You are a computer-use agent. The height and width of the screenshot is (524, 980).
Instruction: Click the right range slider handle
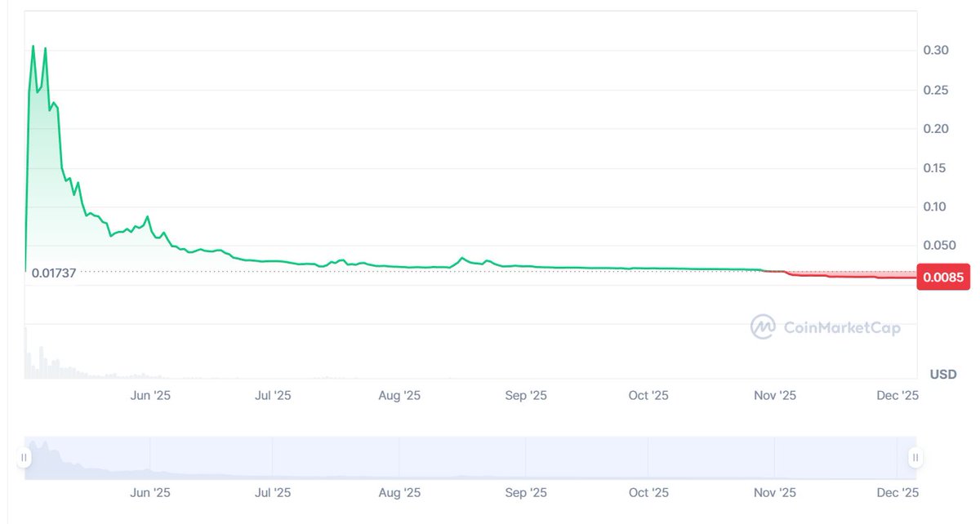pos(915,457)
